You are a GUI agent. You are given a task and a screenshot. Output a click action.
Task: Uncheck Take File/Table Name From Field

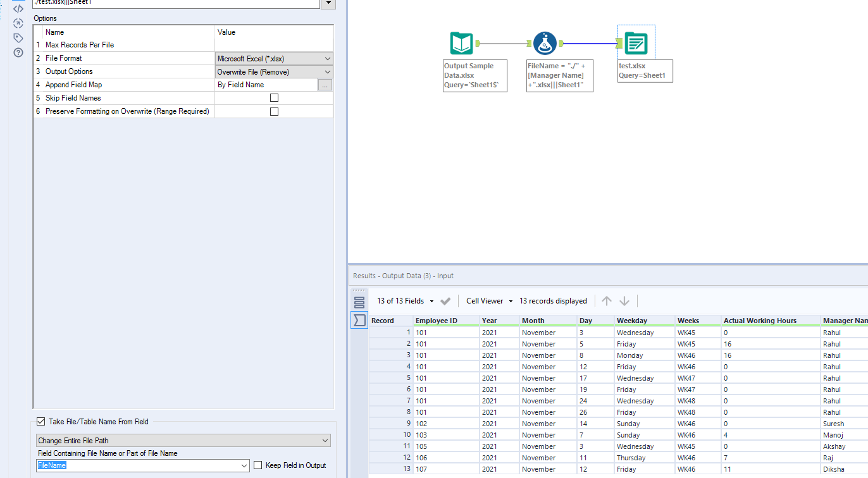(x=41, y=422)
